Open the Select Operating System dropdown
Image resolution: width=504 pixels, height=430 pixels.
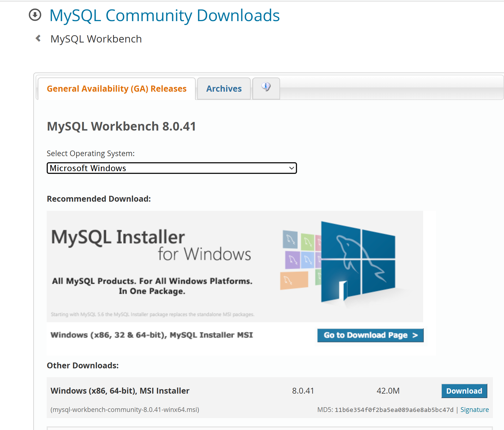(x=172, y=168)
